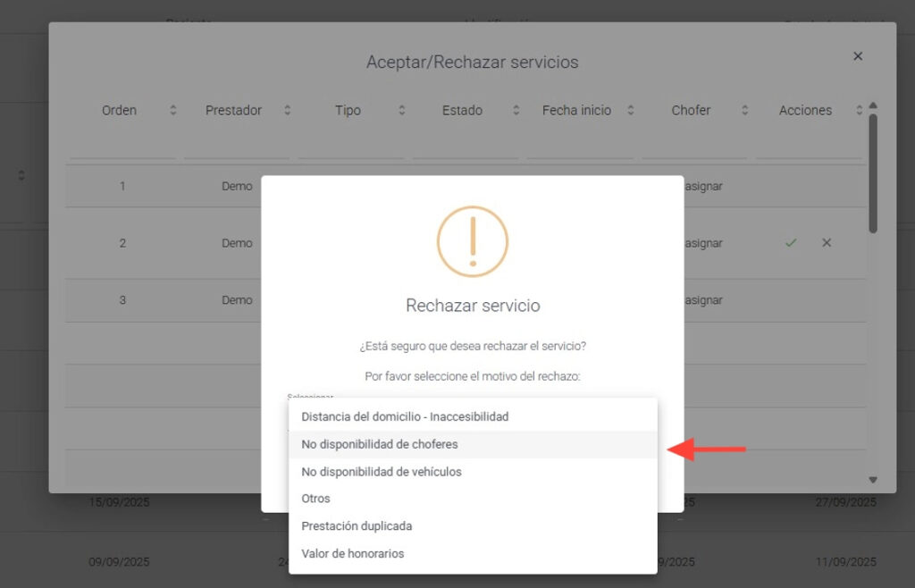Click the Estado column filter field

462,147
